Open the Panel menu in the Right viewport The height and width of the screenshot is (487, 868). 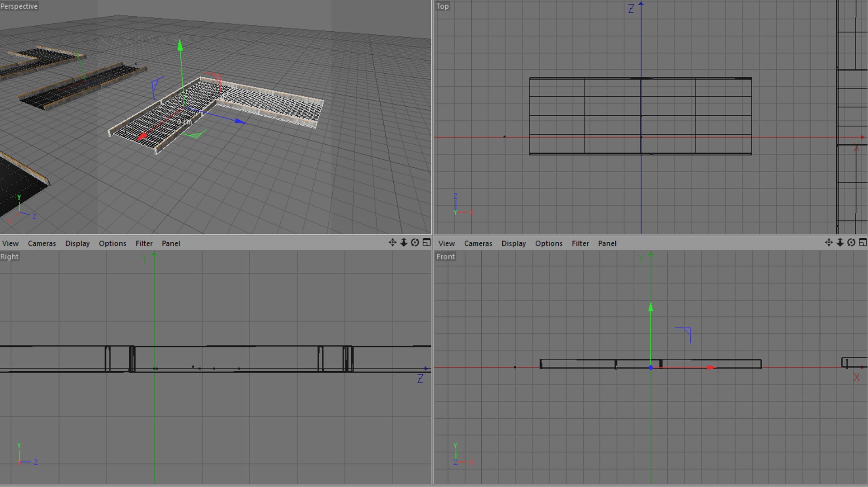pos(171,243)
